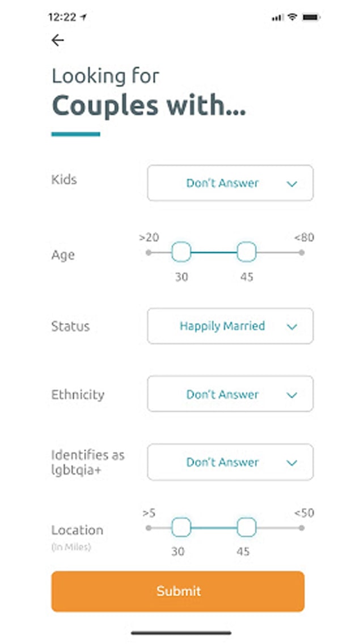The width and height of the screenshot is (363, 644).
Task: Click the cellular signal bars icon
Action: tap(277, 18)
